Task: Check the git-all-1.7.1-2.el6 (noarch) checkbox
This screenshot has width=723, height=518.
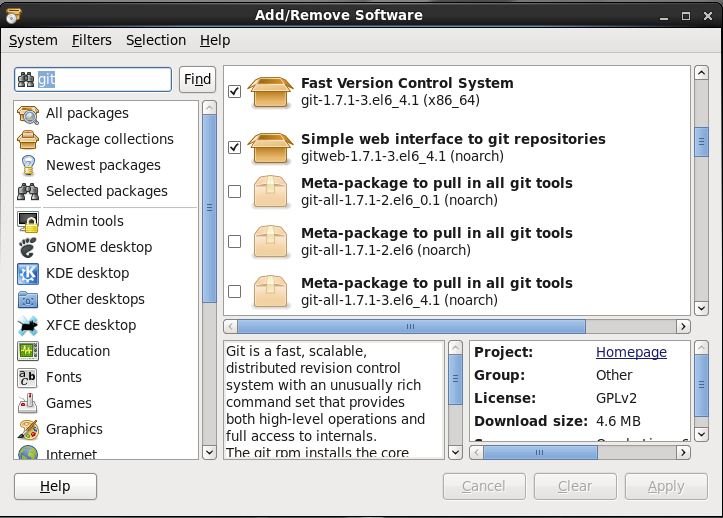Action: pos(235,241)
